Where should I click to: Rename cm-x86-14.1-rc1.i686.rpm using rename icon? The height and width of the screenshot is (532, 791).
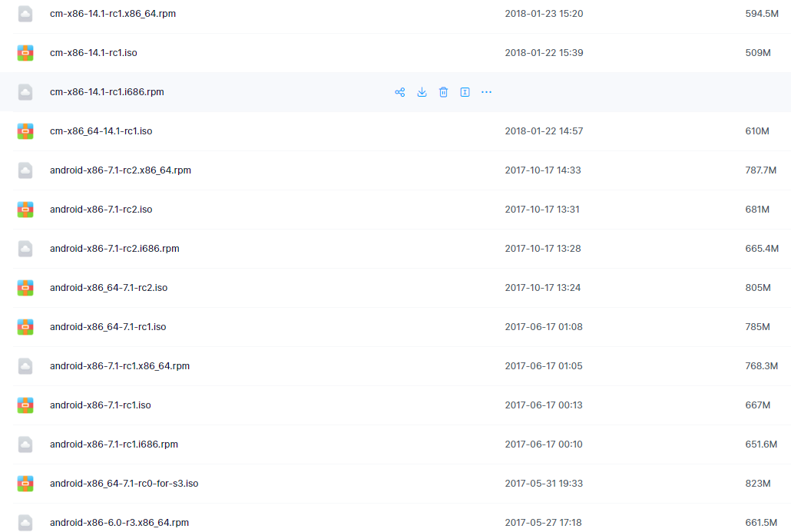(x=465, y=92)
